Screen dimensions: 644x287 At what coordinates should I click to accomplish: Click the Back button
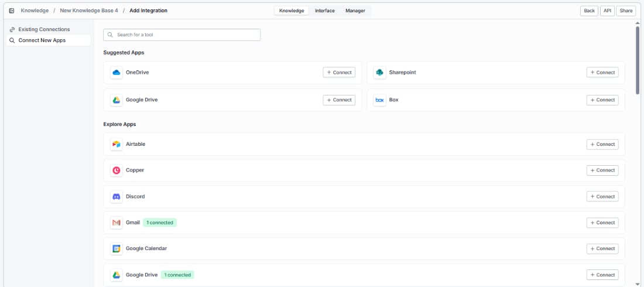tap(589, 11)
